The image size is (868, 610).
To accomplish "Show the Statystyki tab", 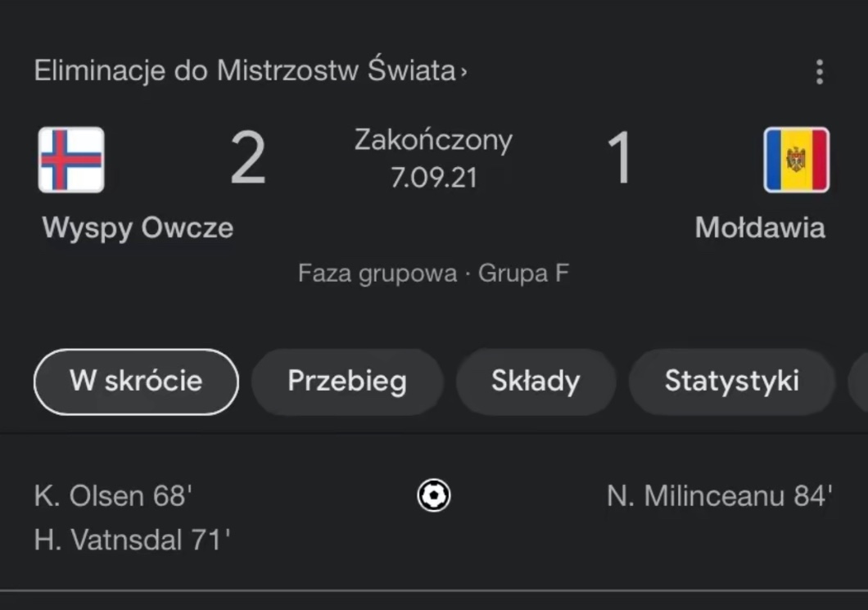I will pos(731,382).
